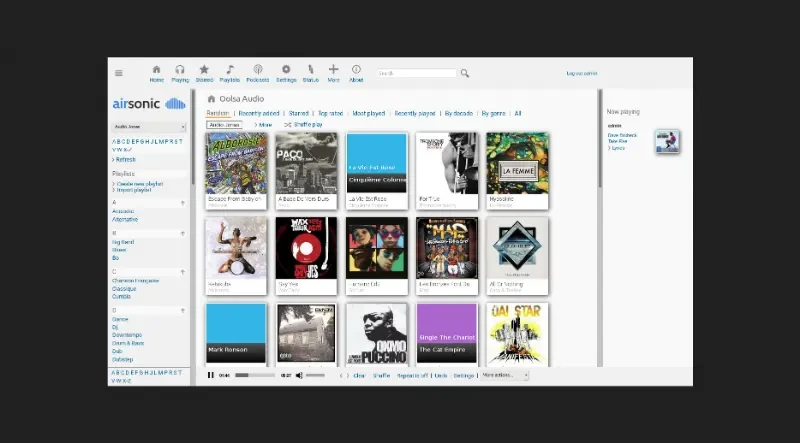This screenshot has height=443, width=800.
Task: Open the Paco album cover
Action: pos(306,163)
